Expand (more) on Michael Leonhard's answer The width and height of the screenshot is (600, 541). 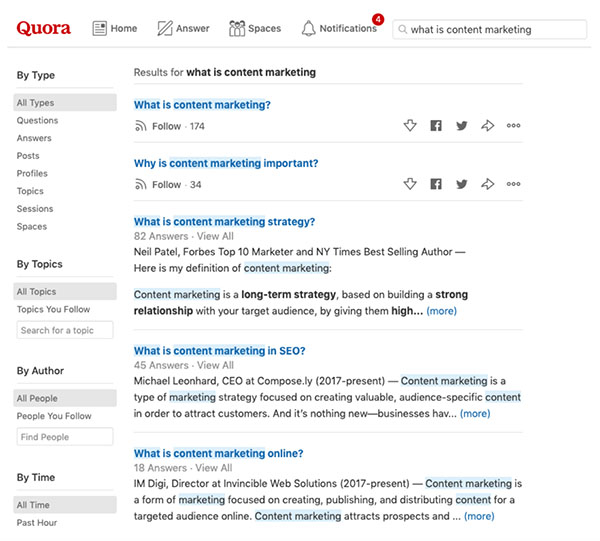coord(475,414)
